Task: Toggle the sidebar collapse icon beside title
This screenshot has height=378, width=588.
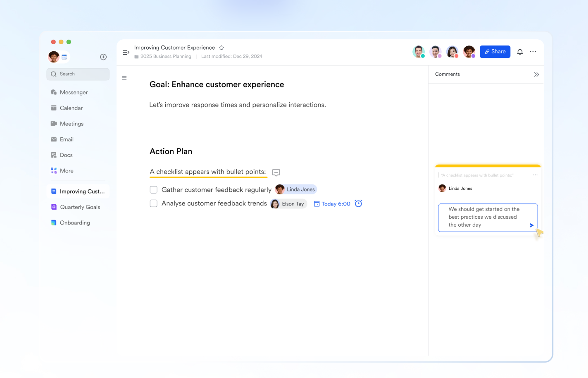Action: coord(126,52)
